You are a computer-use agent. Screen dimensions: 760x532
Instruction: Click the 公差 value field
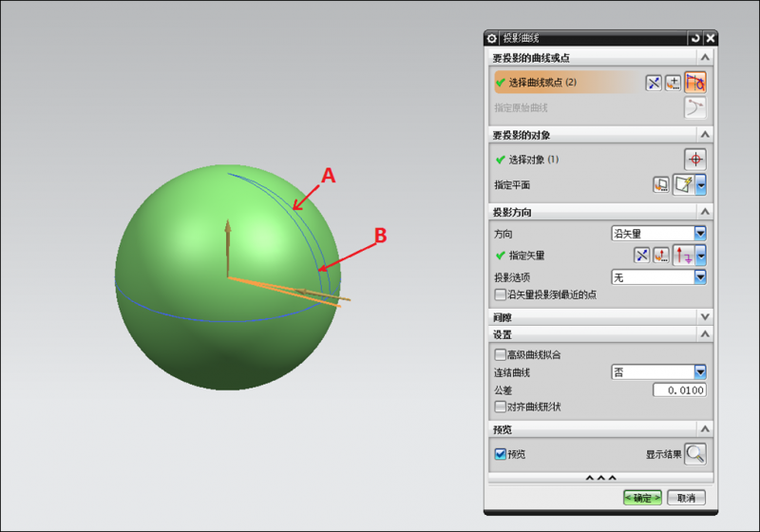click(x=679, y=390)
